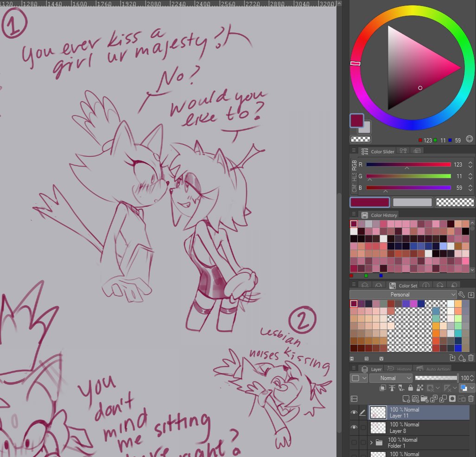Select main drawing color swatch under wheel
The height and width of the screenshot is (457, 476).
(x=357, y=120)
